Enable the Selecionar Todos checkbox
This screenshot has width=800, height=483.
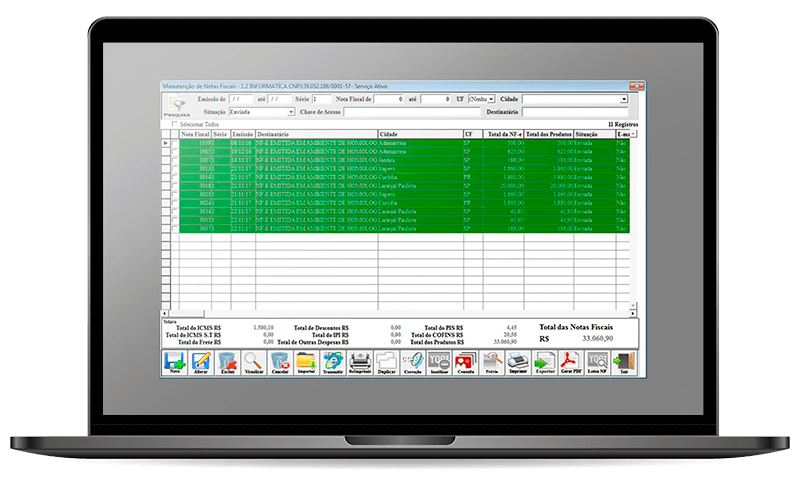tap(172, 124)
